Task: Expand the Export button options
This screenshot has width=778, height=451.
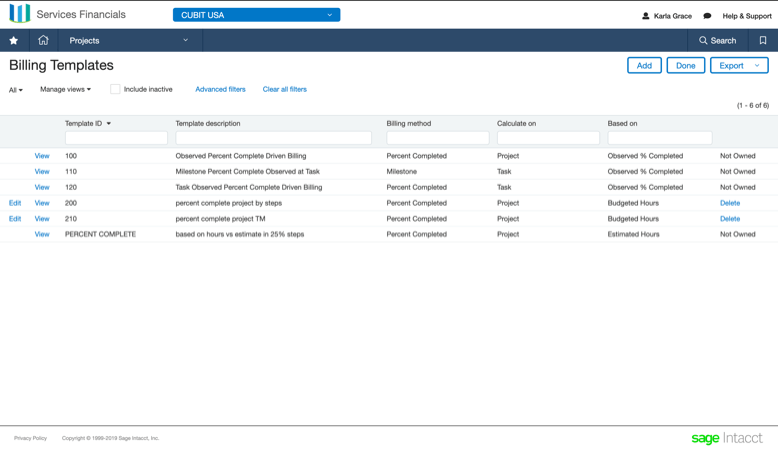Action: coord(757,65)
